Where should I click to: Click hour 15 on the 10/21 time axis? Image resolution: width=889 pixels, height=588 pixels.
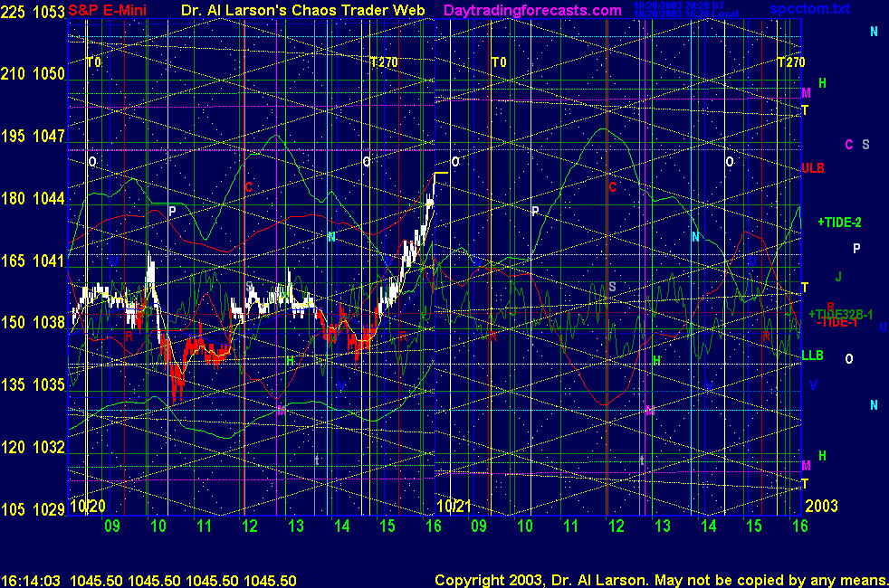pyautogui.click(x=754, y=526)
